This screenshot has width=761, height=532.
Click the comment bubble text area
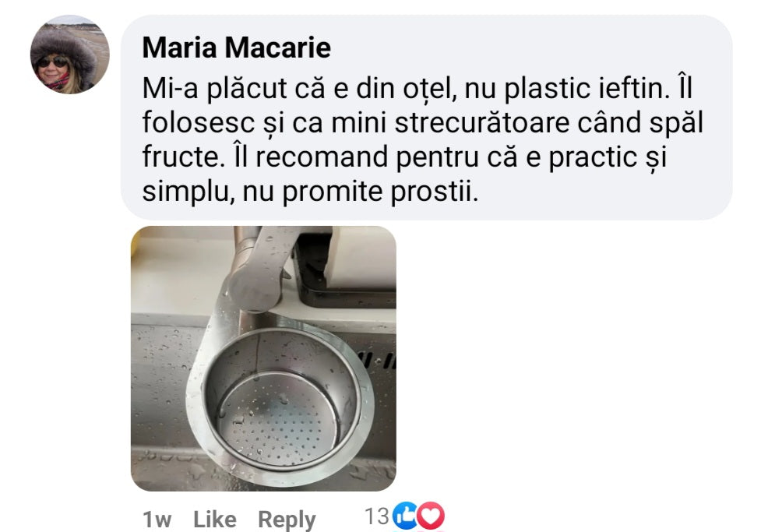coord(426,118)
